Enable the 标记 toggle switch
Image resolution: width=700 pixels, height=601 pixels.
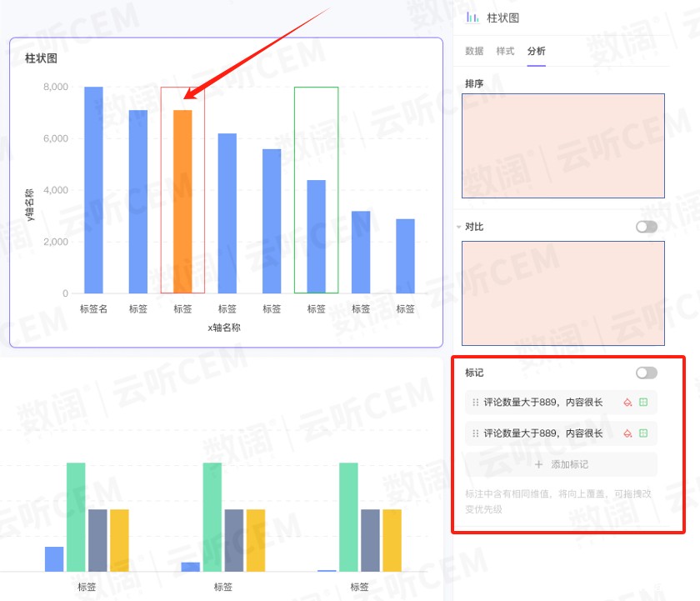point(646,373)
